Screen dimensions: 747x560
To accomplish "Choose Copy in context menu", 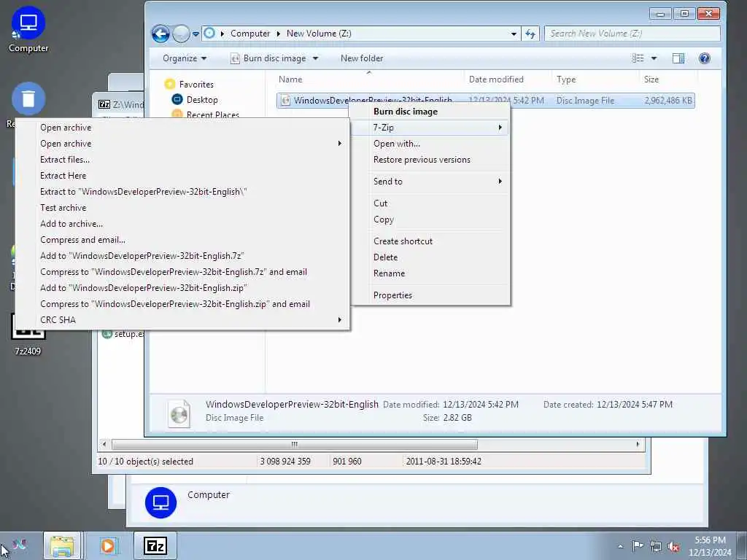I will [x=430, y=219].
